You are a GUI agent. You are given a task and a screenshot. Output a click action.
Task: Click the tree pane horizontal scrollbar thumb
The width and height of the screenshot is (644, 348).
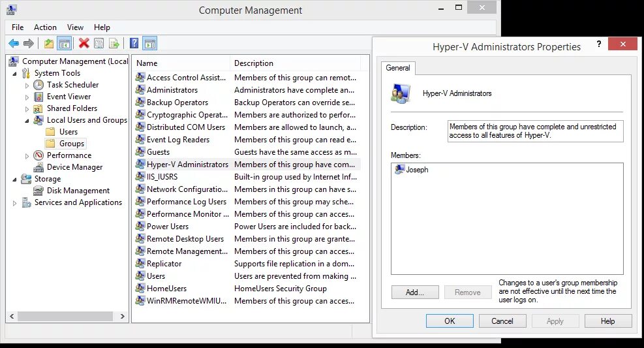coord(65,317)
